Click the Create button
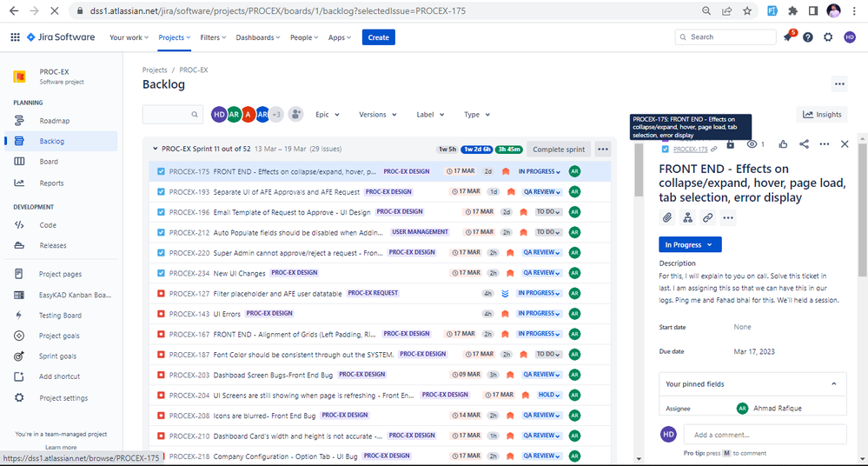This screenshot has width=868, height=466. (x=379, y=37)
